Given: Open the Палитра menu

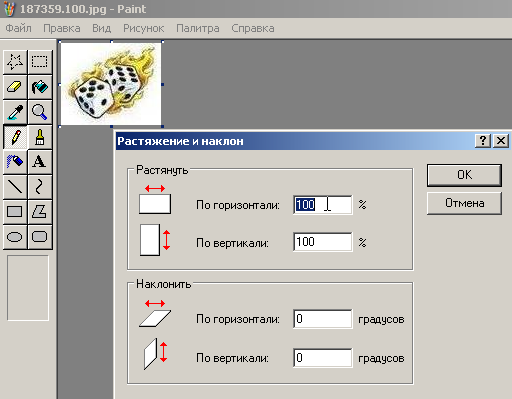Looking at the screenshot, I should click(198, 28).
